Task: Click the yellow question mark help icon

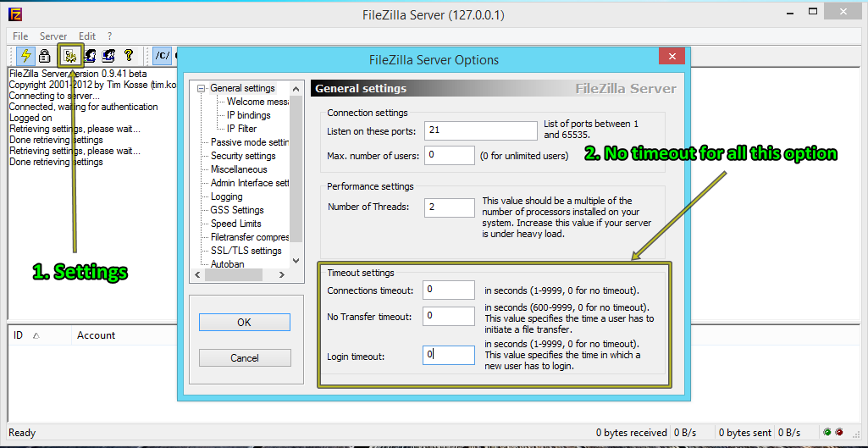Action: pyautogui.click(x=129, y=55)
